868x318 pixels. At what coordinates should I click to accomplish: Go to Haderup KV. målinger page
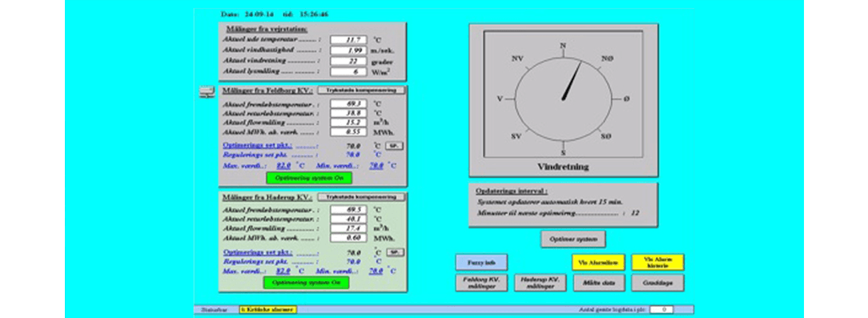tap(540, 283)
